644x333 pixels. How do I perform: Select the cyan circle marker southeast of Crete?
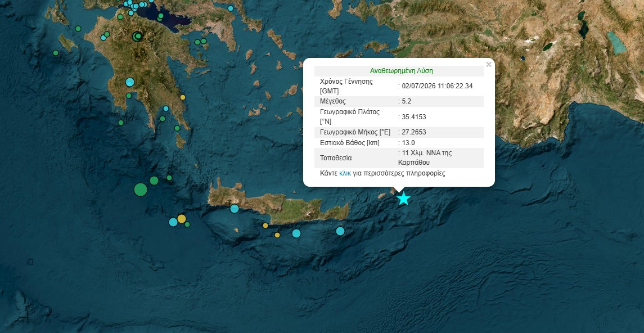pyautogui.click(x=340, y=231)
